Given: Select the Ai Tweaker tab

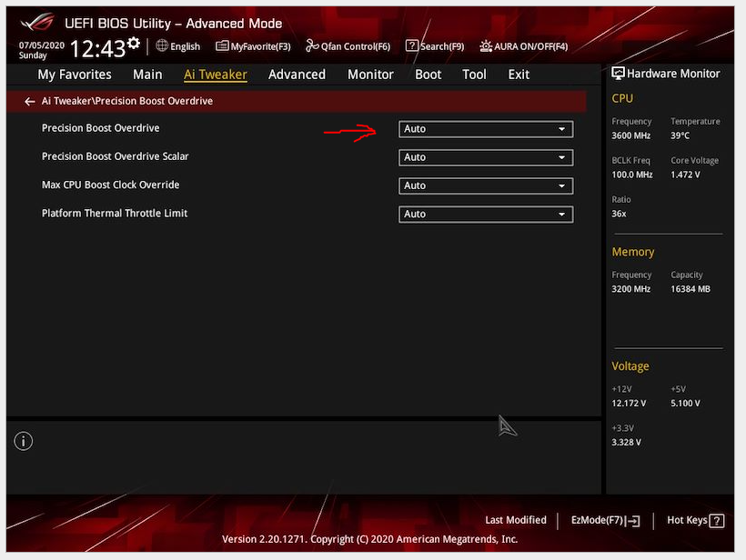Looking at the screenshot, I should click(215, 75).
